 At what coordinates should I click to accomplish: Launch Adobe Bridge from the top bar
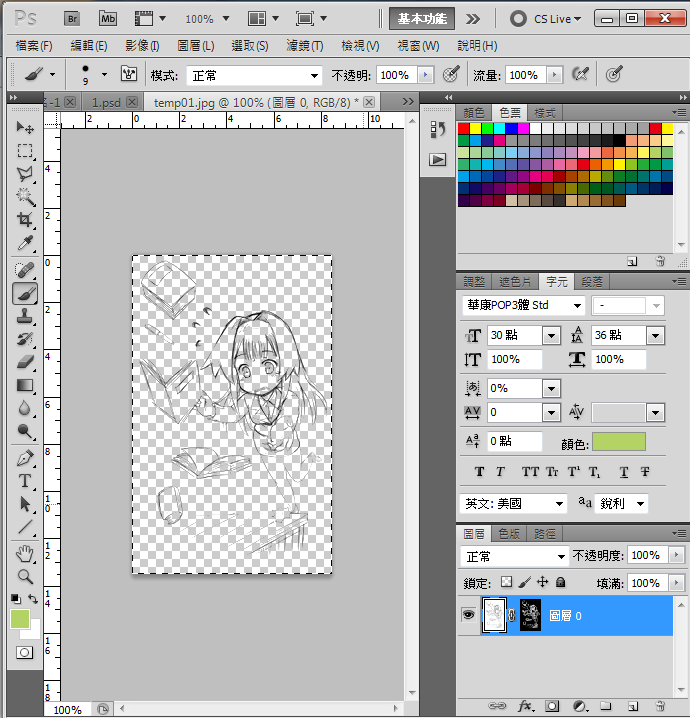[72, 18]
